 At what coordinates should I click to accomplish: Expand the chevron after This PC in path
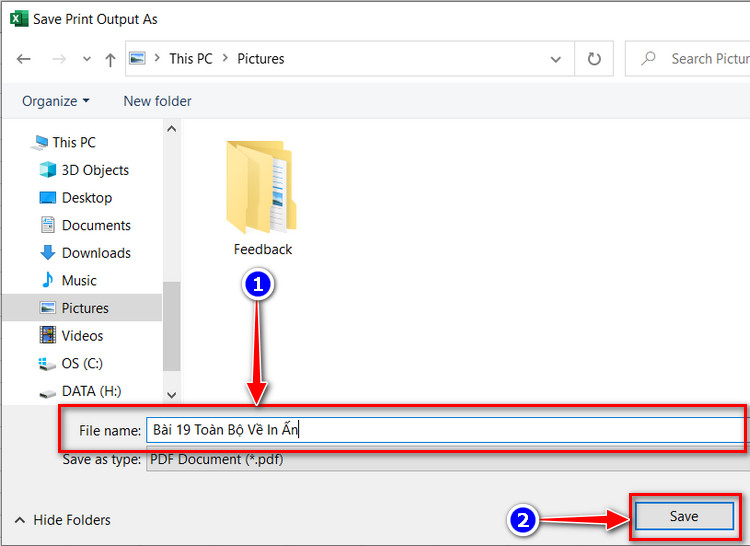[x=225, y=58]
